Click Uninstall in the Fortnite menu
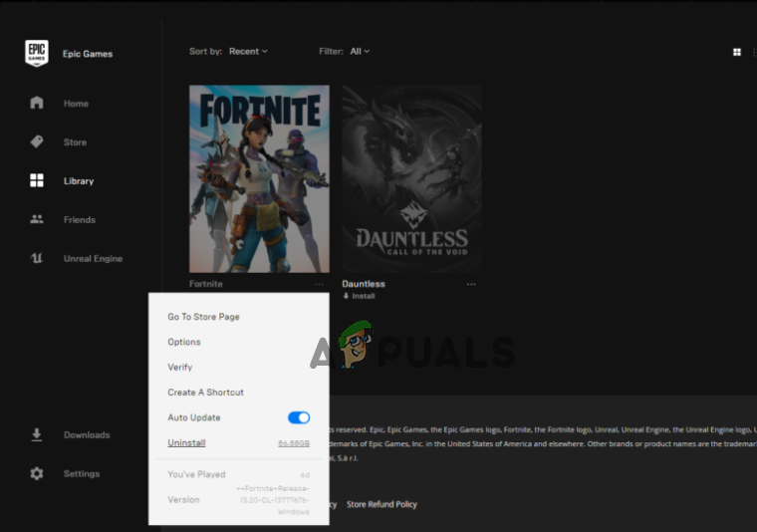The height and width of the screenshot is (532, 757). click(186, 442)
